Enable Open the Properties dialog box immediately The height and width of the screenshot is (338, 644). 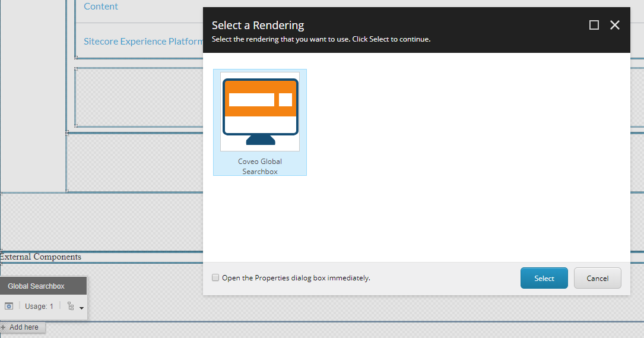[x=215, y=277]
